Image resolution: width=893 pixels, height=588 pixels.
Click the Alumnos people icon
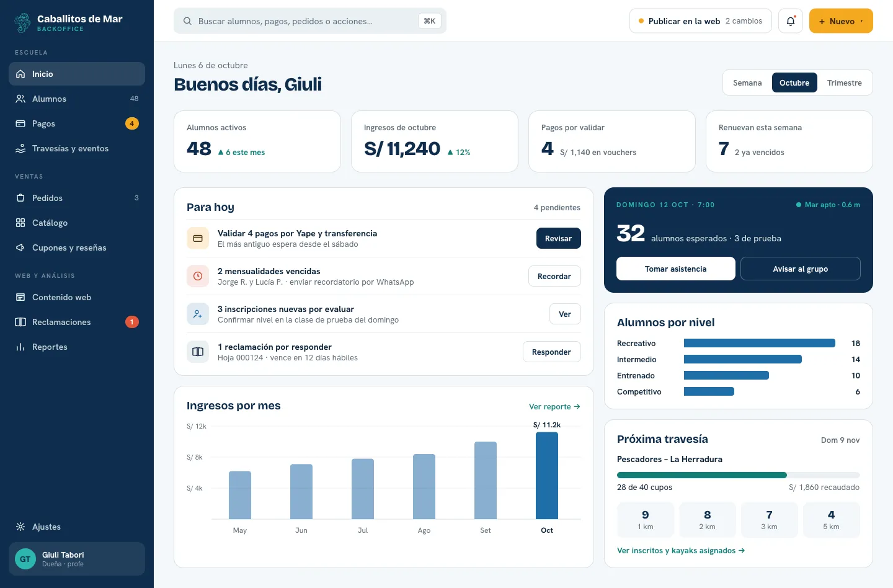click(20, 99)
